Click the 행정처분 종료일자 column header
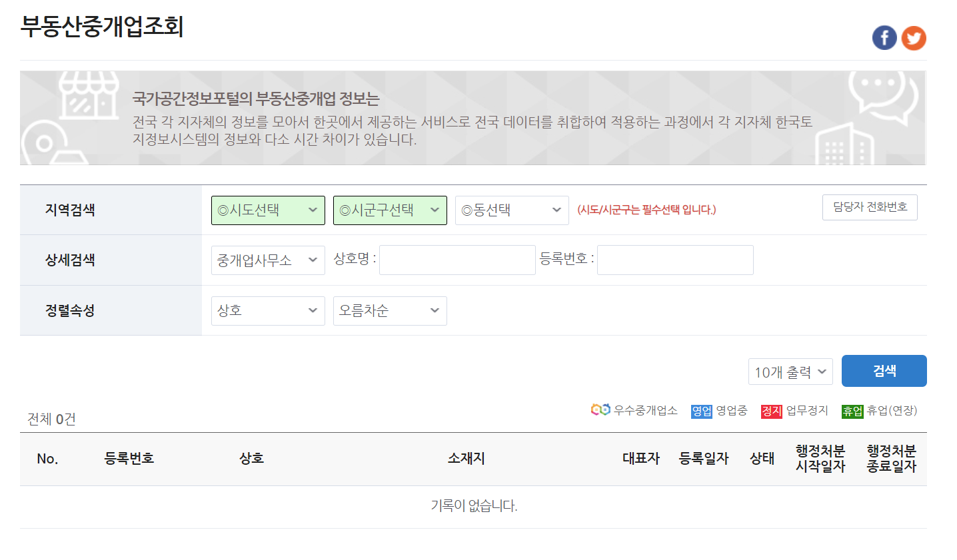The width and height of the screenshot is (957, 560). pos(892,458)
